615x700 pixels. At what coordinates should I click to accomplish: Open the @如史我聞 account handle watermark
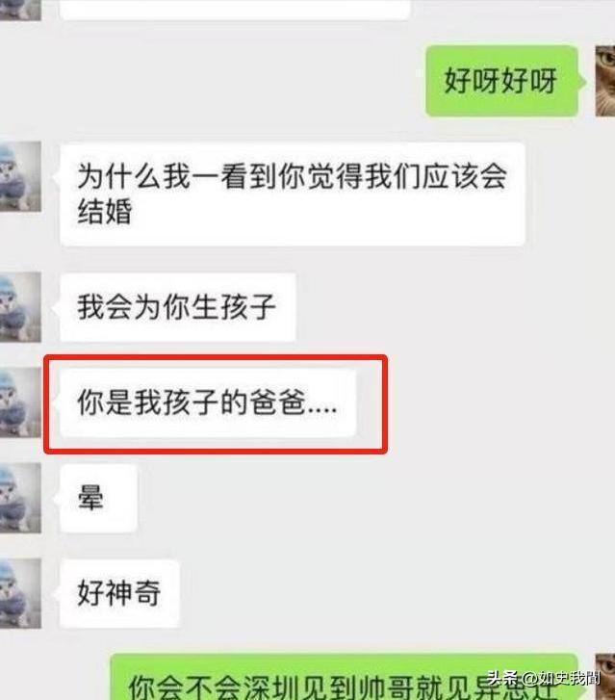tap(560, 678)
